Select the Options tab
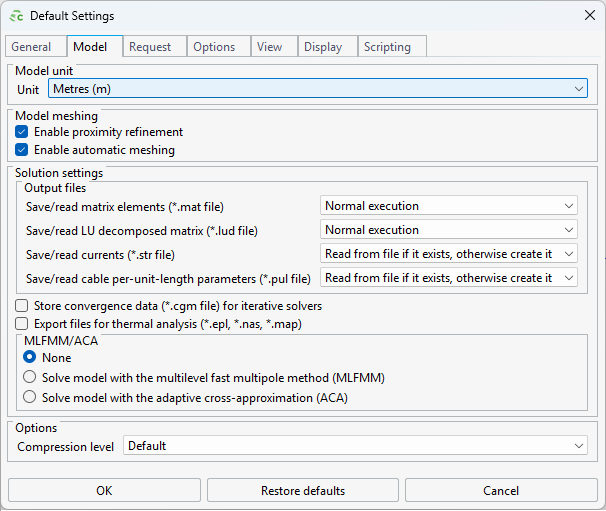This screenshot has height=511, width=606. [214, 47]
